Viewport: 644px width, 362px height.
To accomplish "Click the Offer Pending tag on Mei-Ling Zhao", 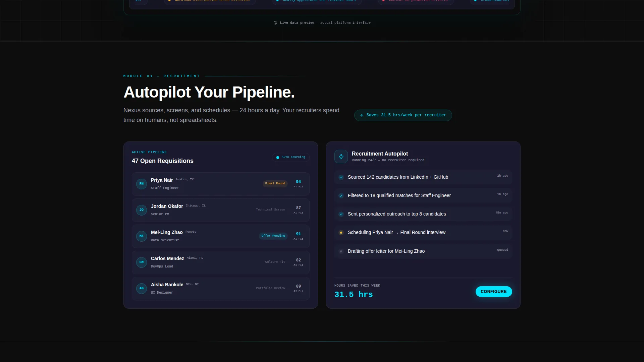I will (273, 236).
